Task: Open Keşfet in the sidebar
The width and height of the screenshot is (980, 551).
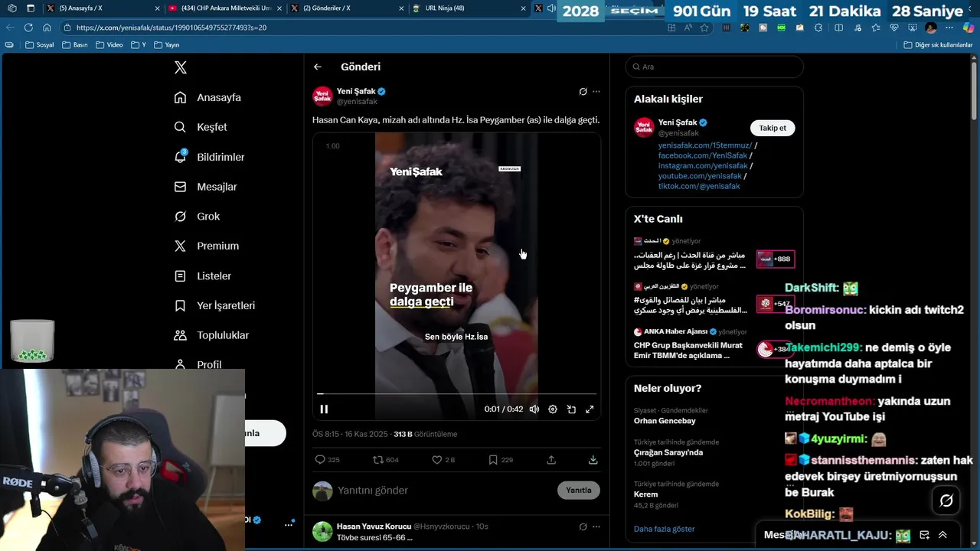Action: 201,127
